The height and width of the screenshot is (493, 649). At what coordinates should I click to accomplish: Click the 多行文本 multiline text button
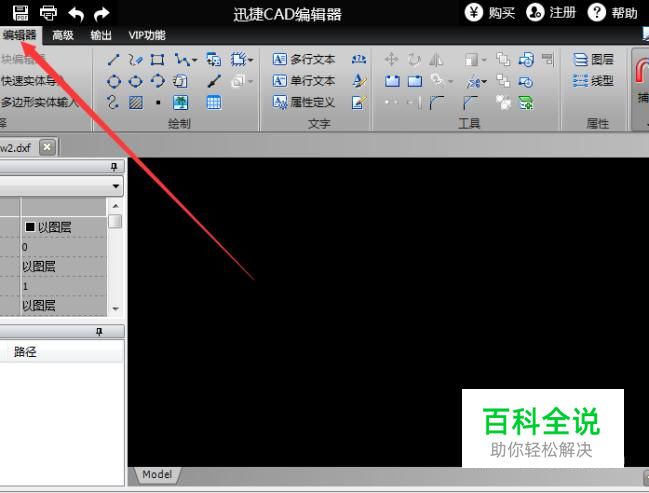[303, 59]
